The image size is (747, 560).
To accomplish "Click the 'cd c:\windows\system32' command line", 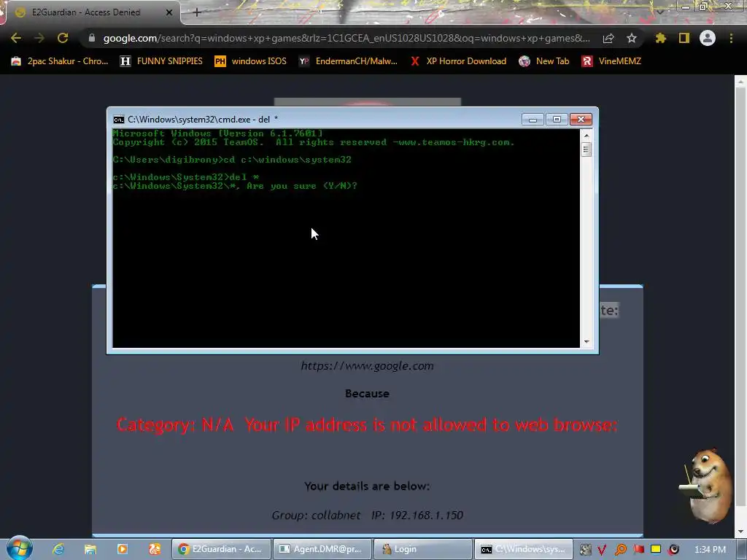I will 232,160.
